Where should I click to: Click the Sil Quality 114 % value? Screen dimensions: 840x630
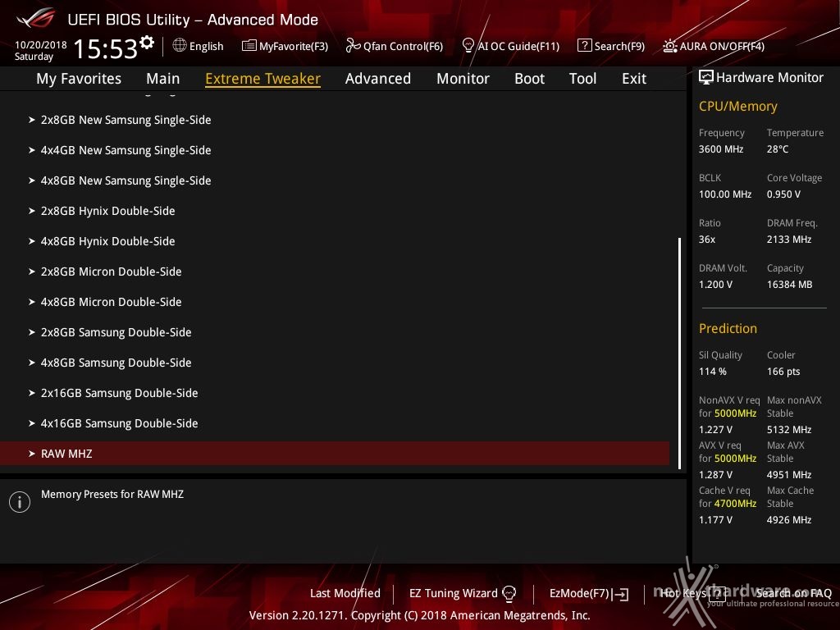(713, 372)
